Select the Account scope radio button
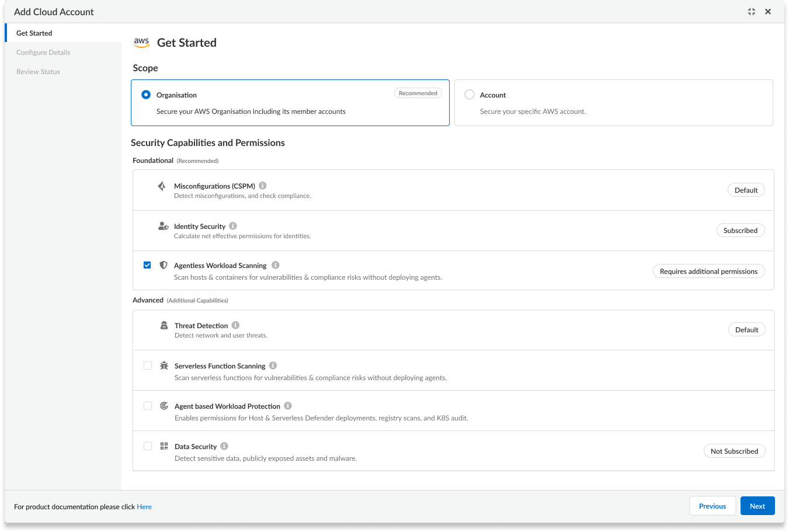This screenshot has width=789, height=532. click(470, 95)
